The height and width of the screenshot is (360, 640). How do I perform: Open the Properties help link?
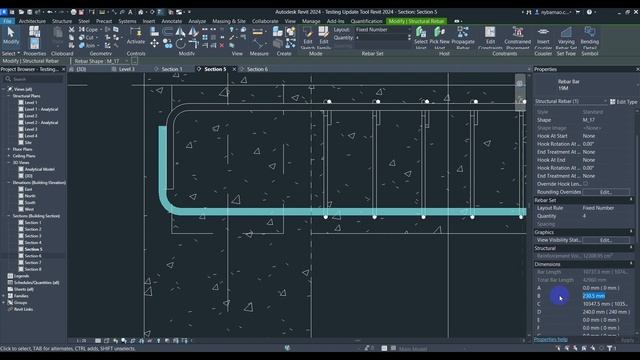[x=550, y=340]
